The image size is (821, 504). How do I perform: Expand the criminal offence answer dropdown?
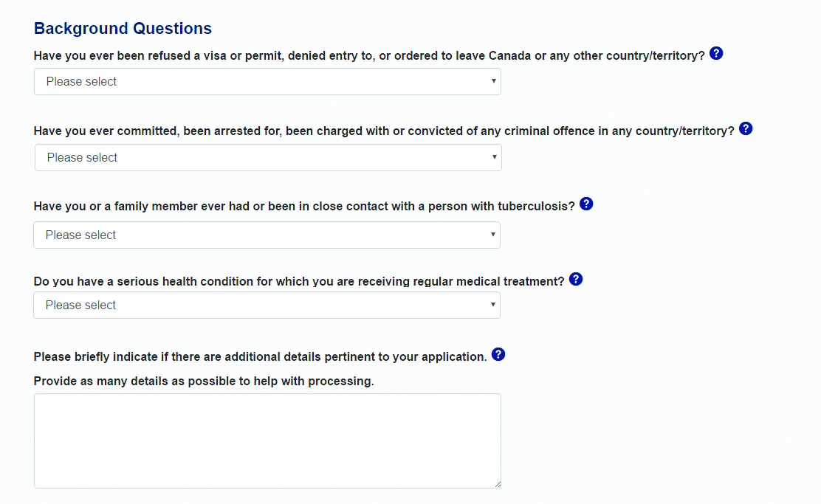point(268,157)
